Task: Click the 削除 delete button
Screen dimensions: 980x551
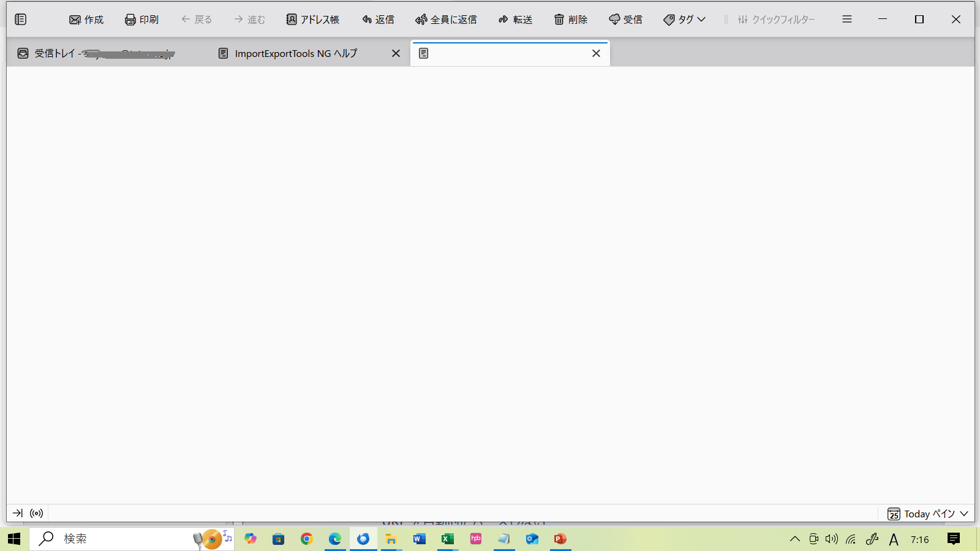Action: pyautogui.click(x=571, y=20)
